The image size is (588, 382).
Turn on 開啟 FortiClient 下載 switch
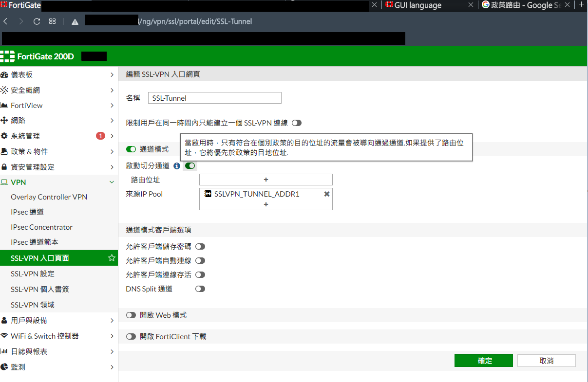pos(131,337)
